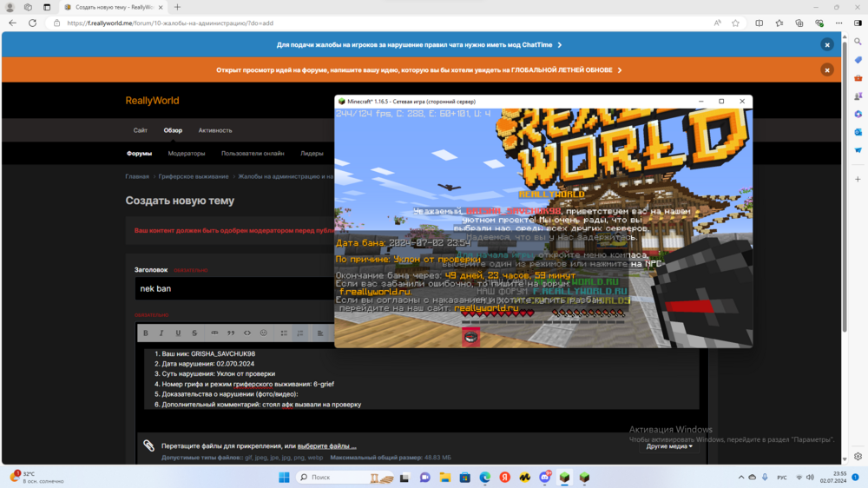Screen dimensions: 868x488
Task: Open the 'Активность' navigation tab
Action: click(x=214, y=131)
